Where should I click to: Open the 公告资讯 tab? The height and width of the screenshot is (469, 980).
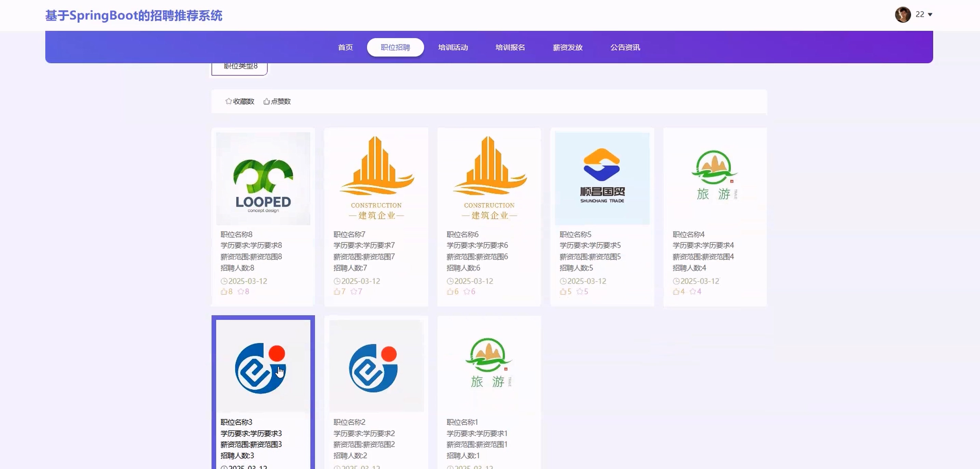625,47
